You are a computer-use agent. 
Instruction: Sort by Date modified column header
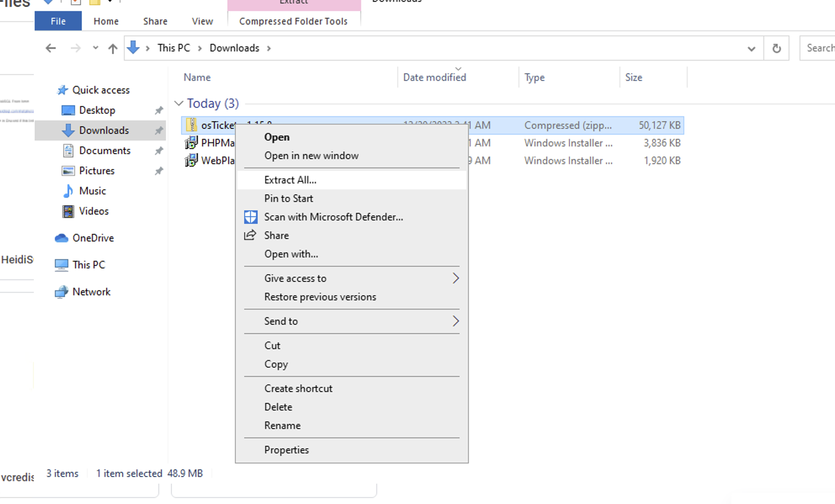pos(434,77)
